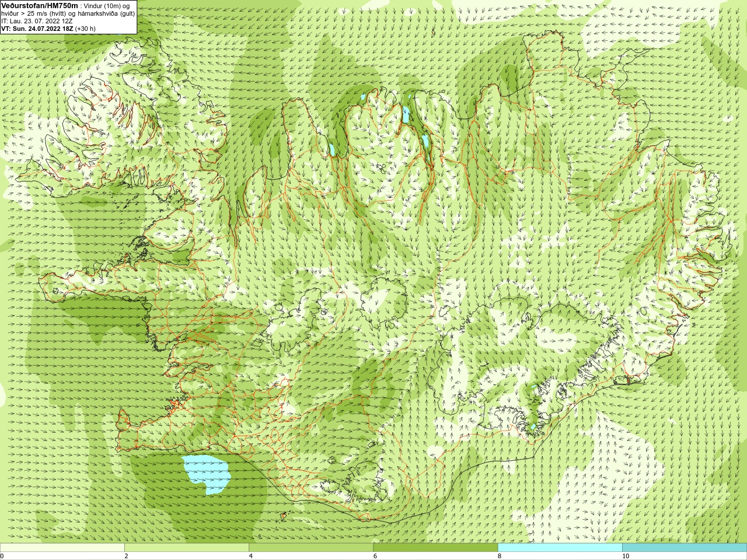
Task: Click the '6' label on the wind scale
Action: (375, 556)
